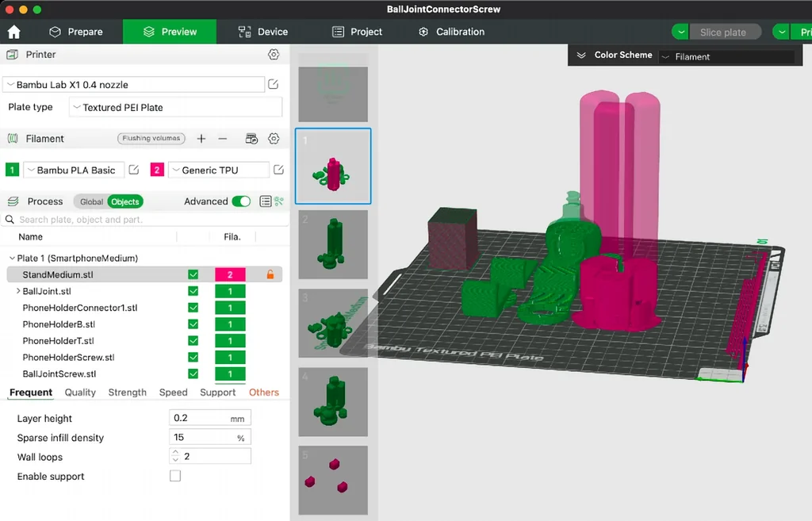
Task: Select the plate 2 thumbnail
Action: point(333,244)
